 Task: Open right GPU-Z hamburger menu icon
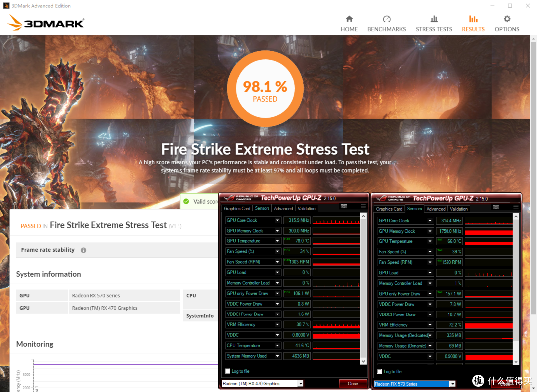click(x=516, y=207)
